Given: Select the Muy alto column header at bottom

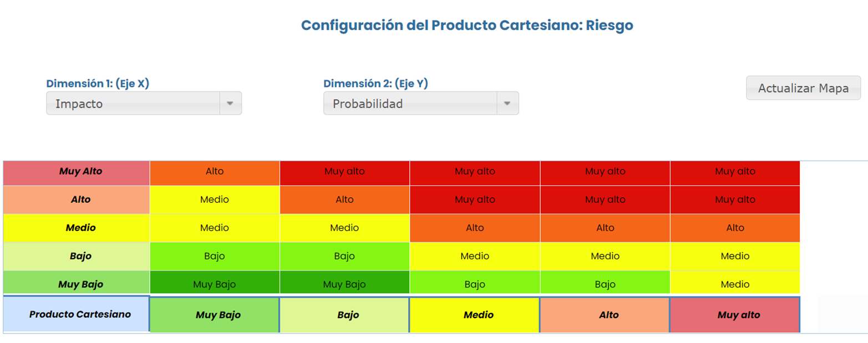Looking at the screenshot, I should pyautogui.click(x=735, y=315).
